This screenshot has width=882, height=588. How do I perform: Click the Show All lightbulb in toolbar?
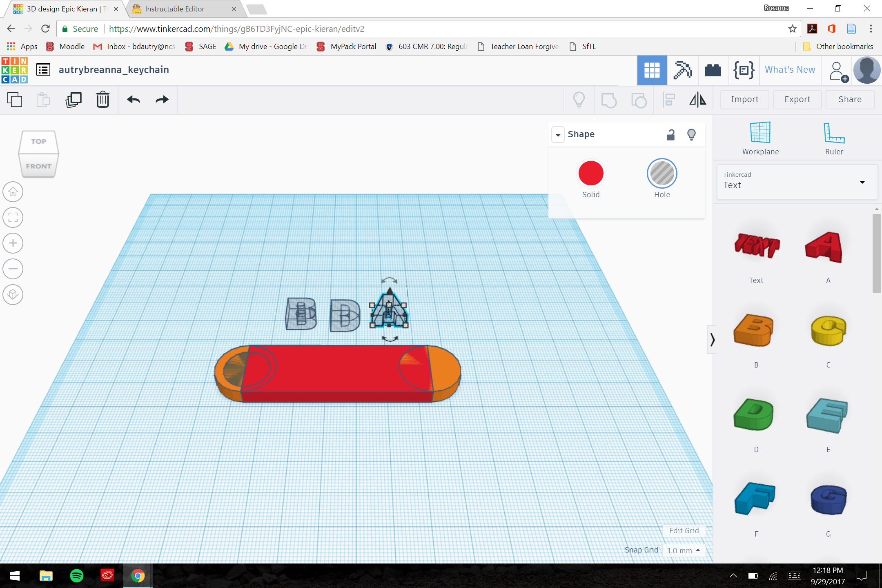click(x=579, y=100)
